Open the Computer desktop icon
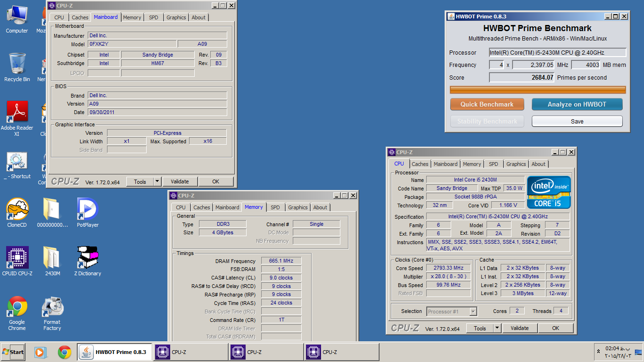The height and width of the screenshot is (362, 644). [x=17, y=19]
